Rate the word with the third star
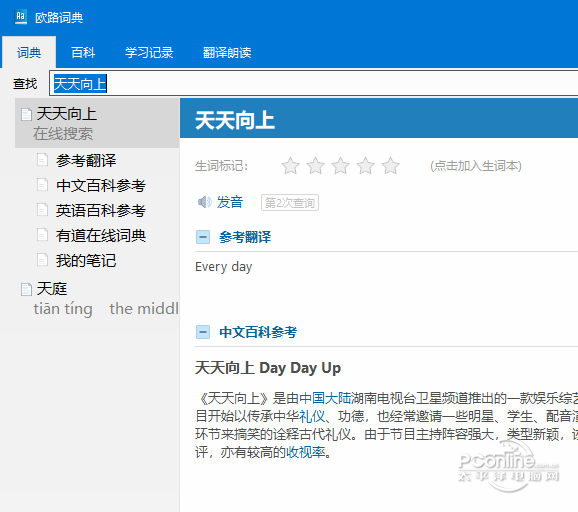 [340, 166]
